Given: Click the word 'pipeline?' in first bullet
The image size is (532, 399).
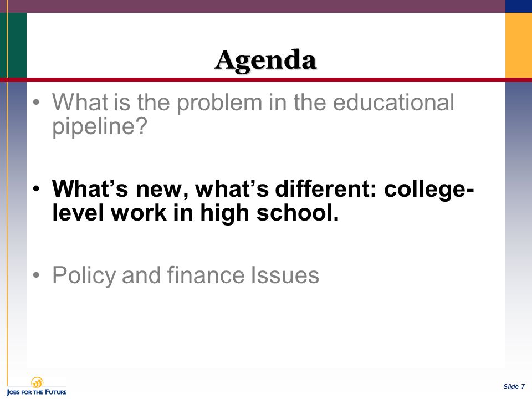Looking at the screenshot, I should point(100,126).
